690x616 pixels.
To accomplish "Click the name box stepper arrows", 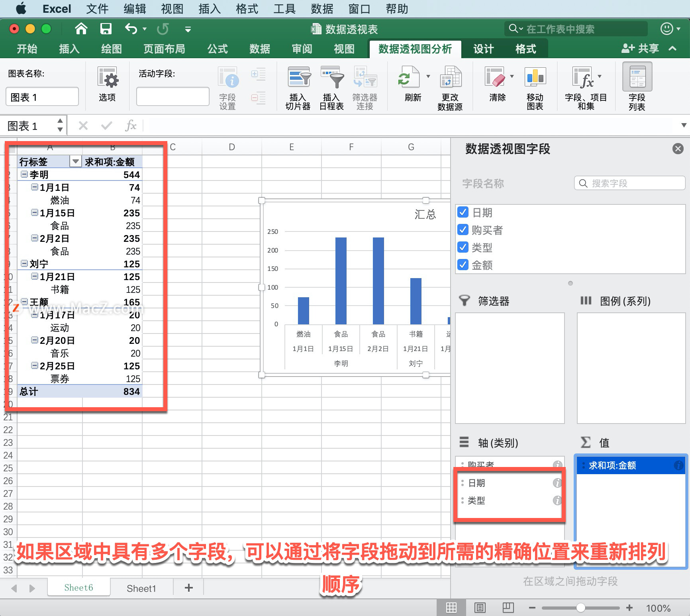I will tap(60, 125).
